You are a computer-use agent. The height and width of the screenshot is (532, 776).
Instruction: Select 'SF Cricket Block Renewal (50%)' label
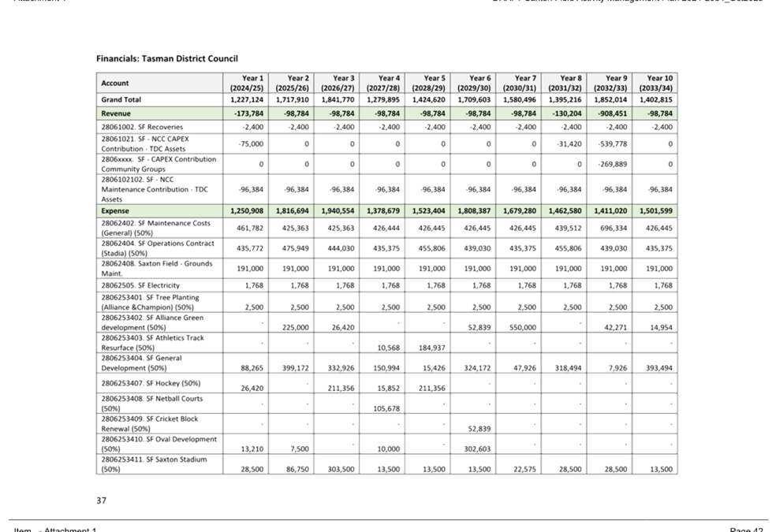point(150,424)
